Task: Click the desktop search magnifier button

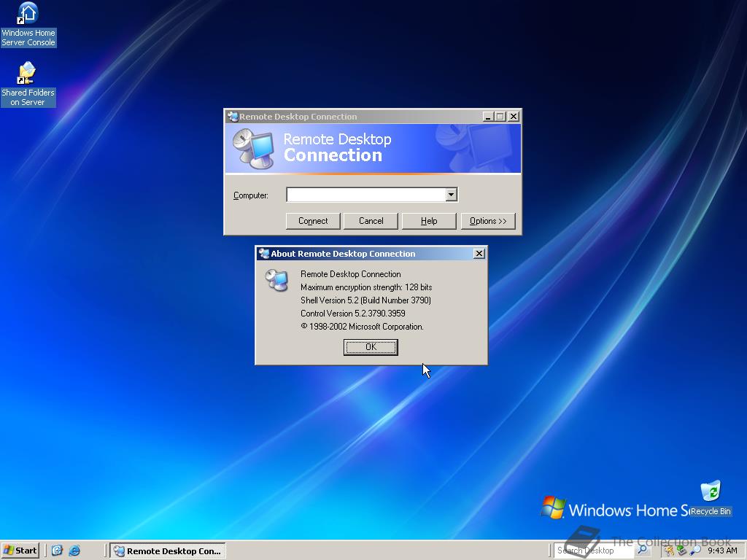Action: pos(642,550)
